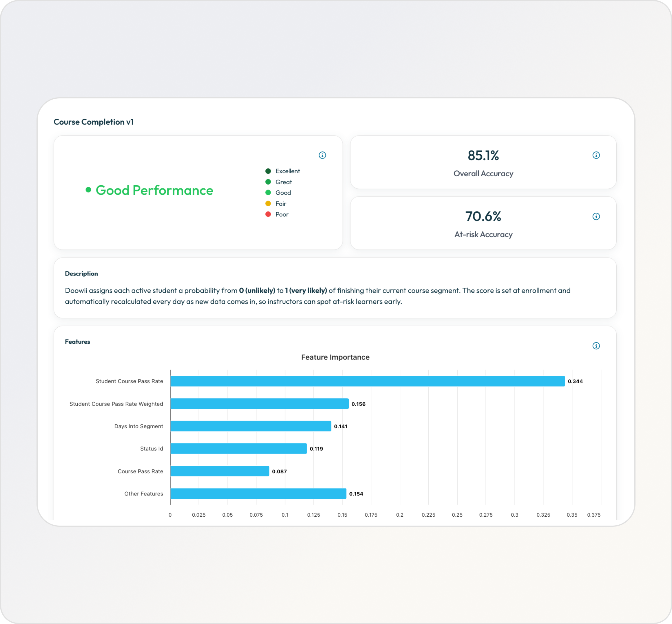
Task: Click the Excellent legend dark green dot
Action: point(268,171)
